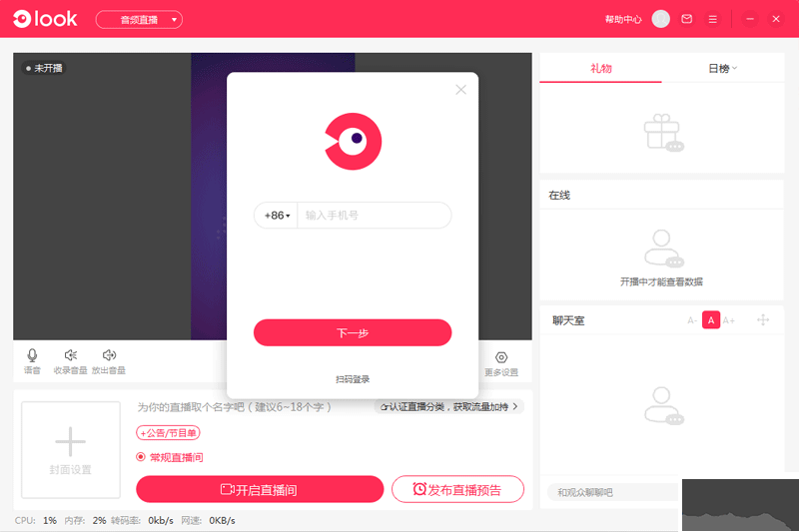Viewport: 799px width, 532px height.
Task: Focus the 输入手机号 phone number field
Action: [374, 216]
